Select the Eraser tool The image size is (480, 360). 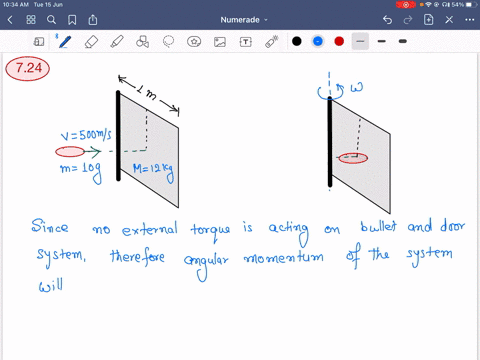tap(91, 42)
